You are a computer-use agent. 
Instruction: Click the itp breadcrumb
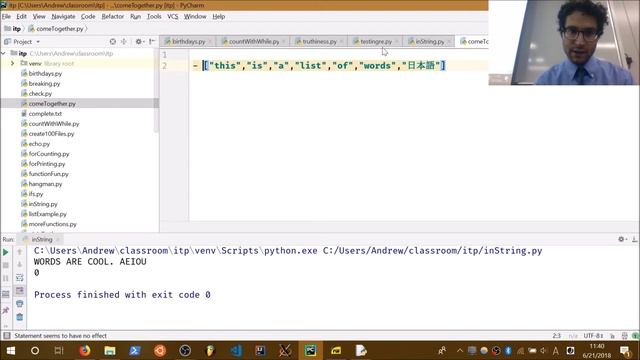point(13,29)
